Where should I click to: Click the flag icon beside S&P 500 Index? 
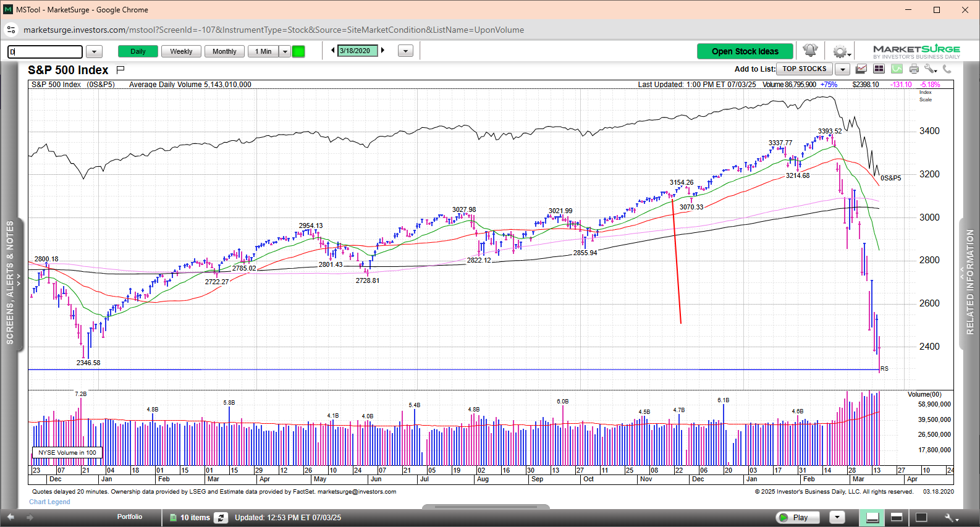(120, 69)
